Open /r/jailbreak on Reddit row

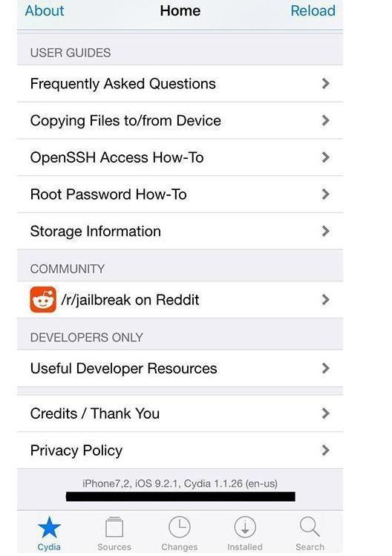[x=180, y=300]
